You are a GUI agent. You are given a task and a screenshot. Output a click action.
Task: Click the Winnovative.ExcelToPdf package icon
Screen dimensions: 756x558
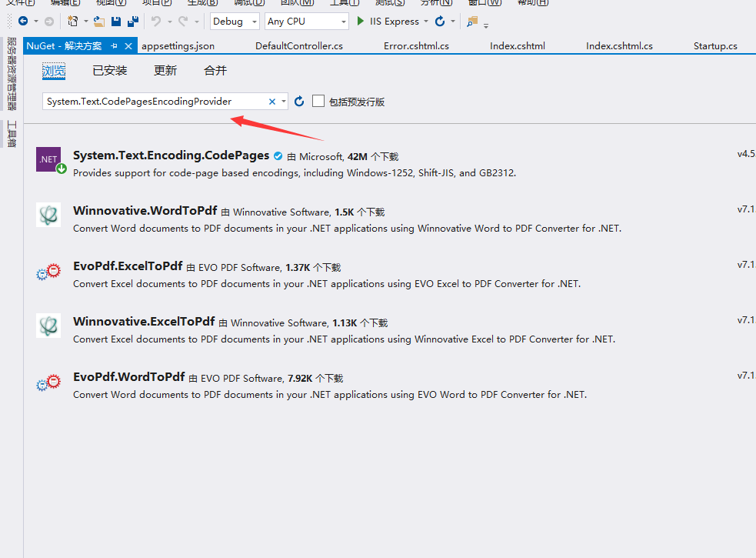pyautogui.click(x=48, y=326)
